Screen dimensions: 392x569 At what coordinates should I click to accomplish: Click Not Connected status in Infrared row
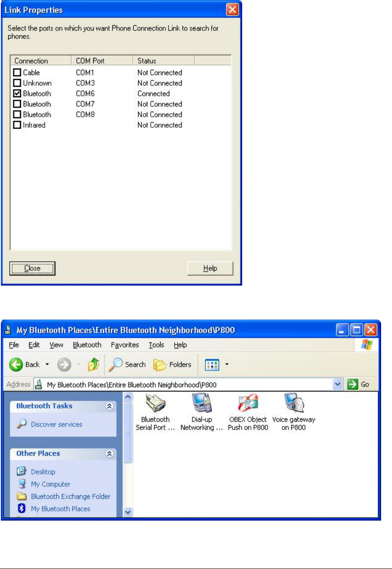point(160,125)
